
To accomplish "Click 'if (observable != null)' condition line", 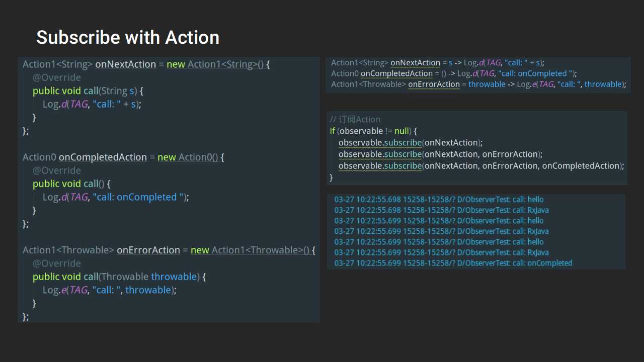I will click(x=373, y=131).
